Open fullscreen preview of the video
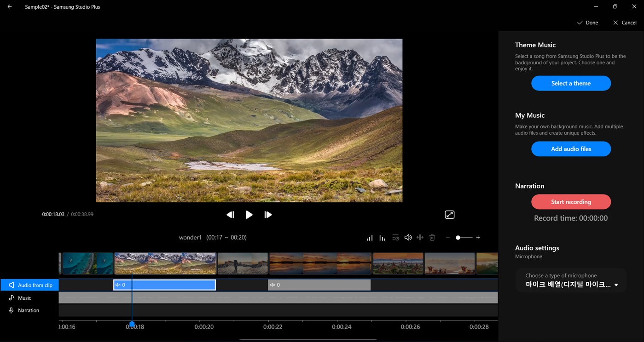The image size is (644, 342). tap(449, 214)
